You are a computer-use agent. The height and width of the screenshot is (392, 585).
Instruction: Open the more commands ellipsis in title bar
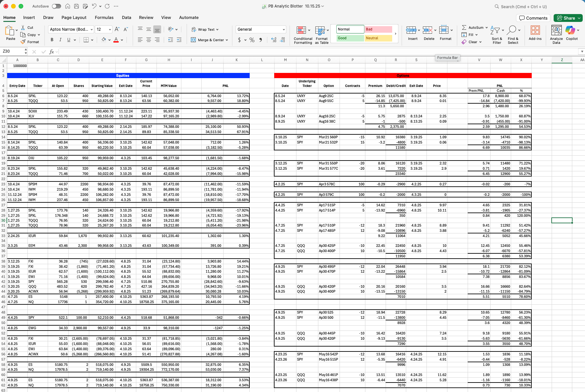tap(116, 6)
